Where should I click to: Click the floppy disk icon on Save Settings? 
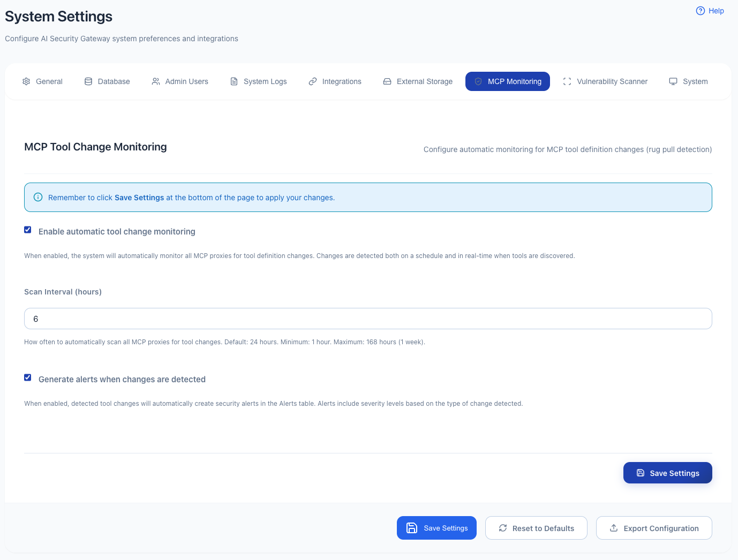click(412, 528)
